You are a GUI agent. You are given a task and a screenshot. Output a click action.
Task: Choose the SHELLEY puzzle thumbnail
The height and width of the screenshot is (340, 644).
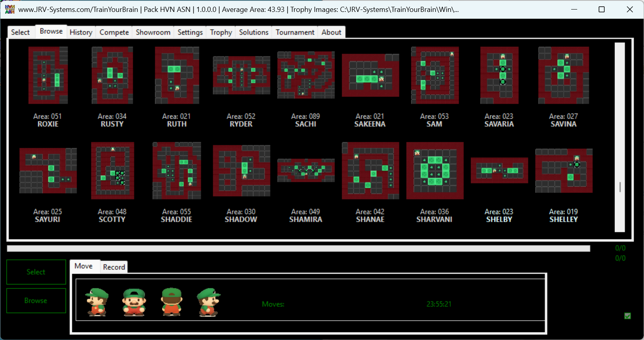[x=563, y=171]
